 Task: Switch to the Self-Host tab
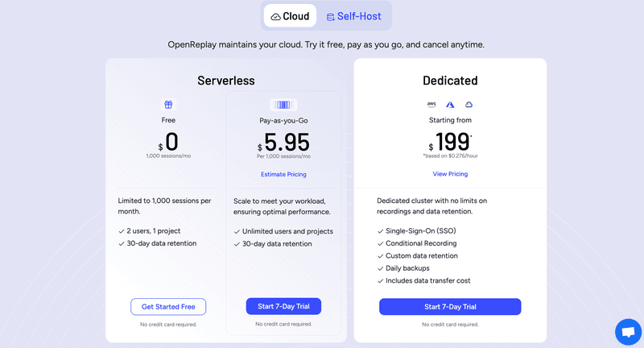point(353,16)
